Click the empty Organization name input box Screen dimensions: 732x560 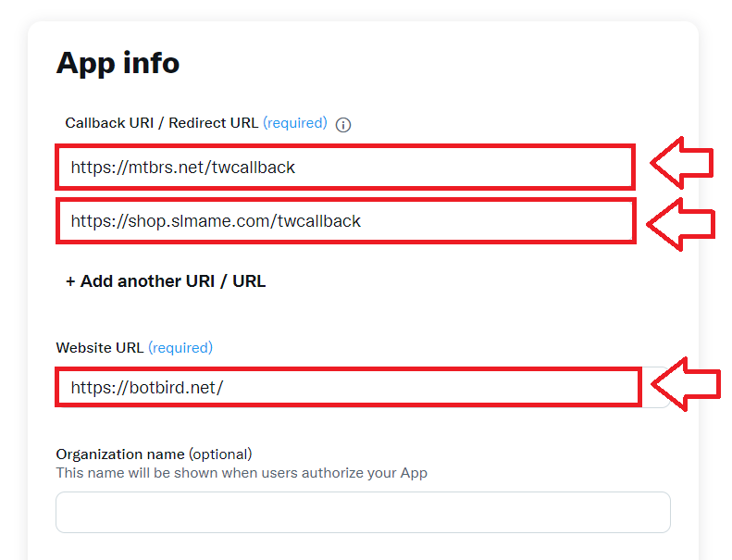pyautogui.click(x=363, y=512)
